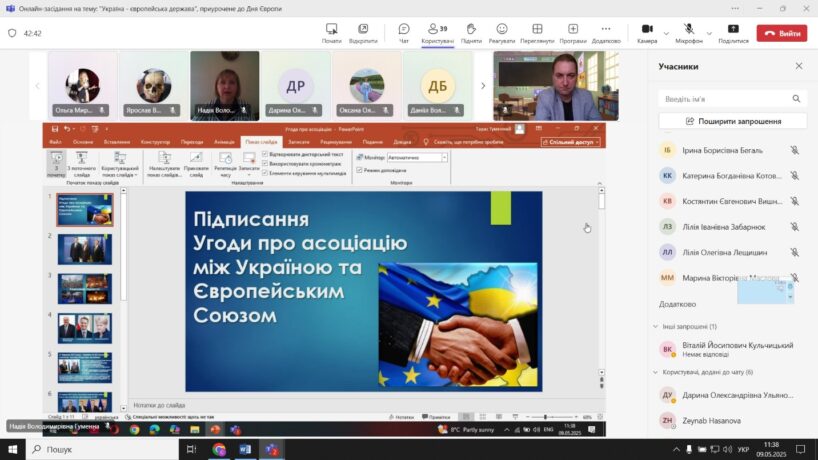Click the Поширити запрошення button

click(x=733, y=121)
